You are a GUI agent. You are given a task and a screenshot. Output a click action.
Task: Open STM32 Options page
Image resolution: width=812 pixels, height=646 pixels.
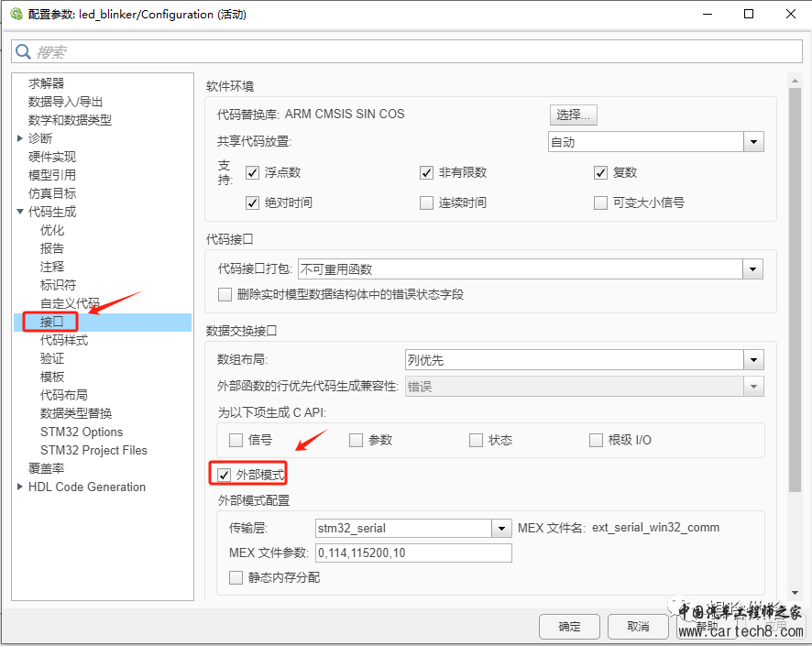(82, 432)
